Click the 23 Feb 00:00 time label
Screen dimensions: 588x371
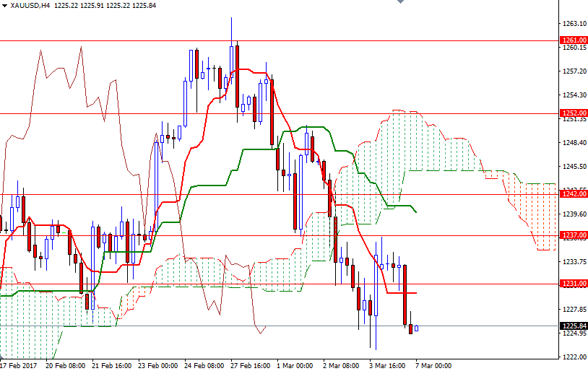click(x=158, y=366)
